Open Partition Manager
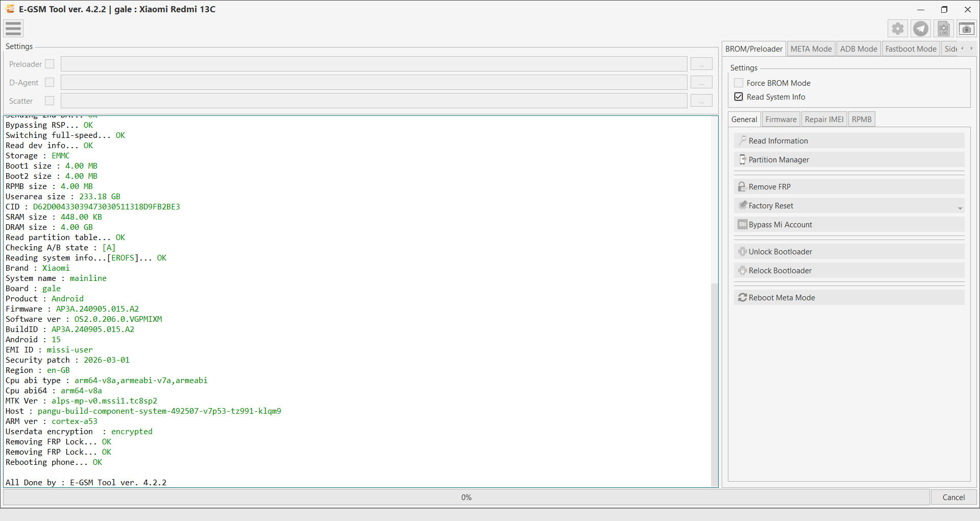 point(849,159)
